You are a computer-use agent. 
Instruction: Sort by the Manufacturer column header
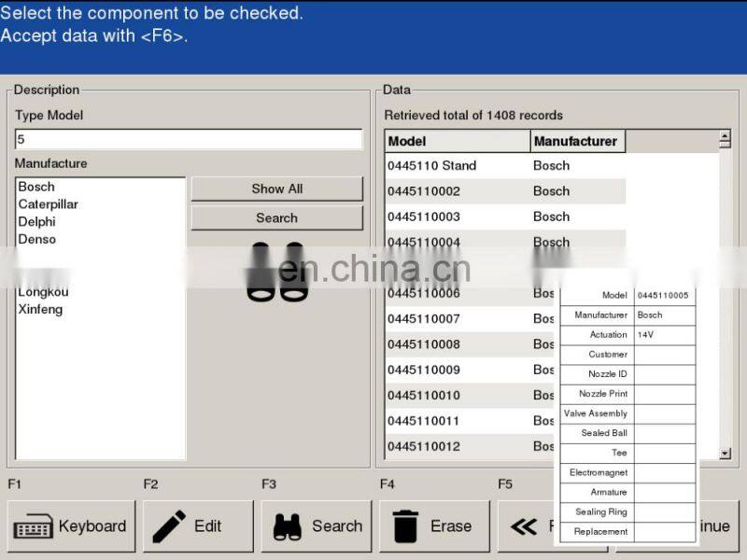click(x=577, y=142)
